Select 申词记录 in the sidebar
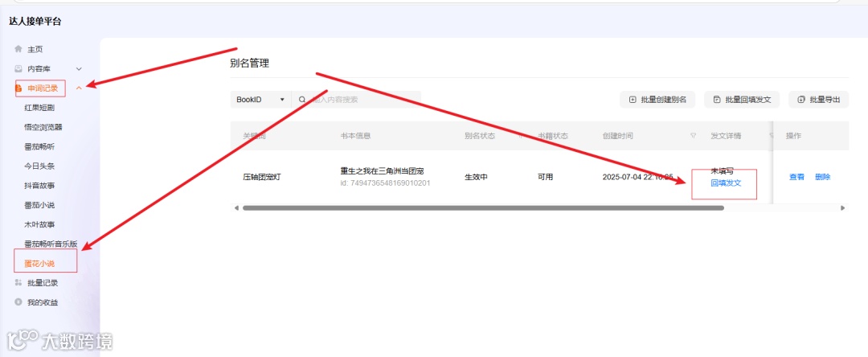Image resolution: width=868 pixels, height=357 pixels. [x=43, y=88]
